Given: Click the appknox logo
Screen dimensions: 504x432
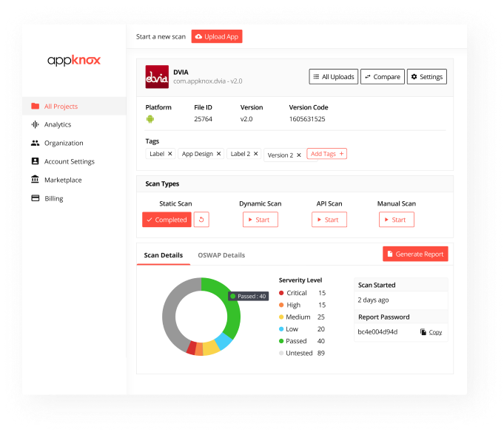Looking at the screenshot, I should pos(74,60).
